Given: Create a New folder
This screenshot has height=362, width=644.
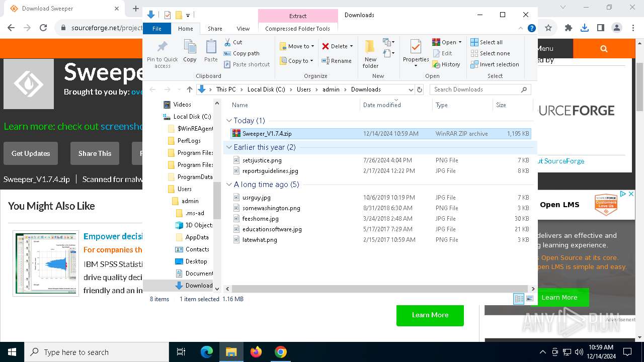Looking at the screenshot, I should (370, 54).
